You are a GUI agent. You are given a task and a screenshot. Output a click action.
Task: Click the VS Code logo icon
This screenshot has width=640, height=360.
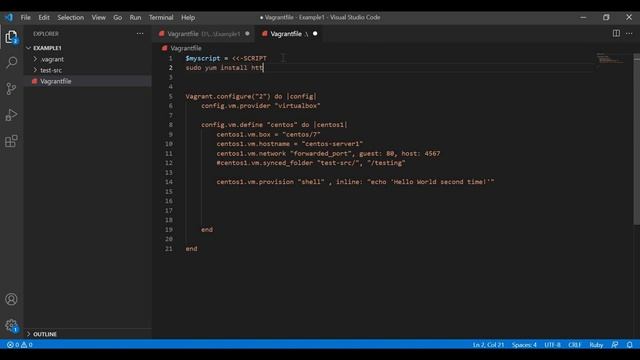pyautogui.click(x=9, y=17)
